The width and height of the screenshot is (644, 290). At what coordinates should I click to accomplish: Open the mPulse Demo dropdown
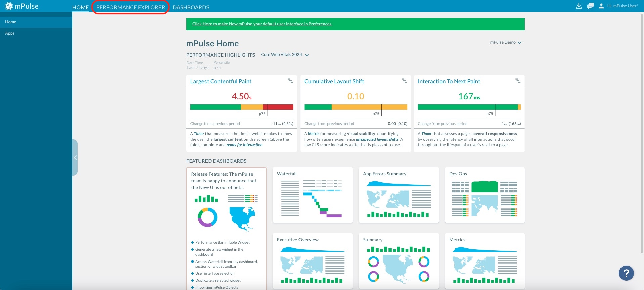505,42
